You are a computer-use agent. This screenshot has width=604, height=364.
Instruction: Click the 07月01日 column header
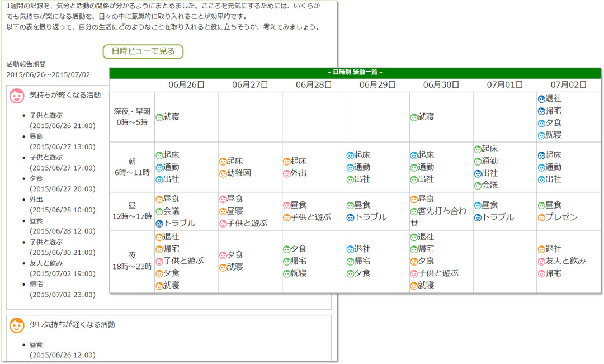point(505,85)
